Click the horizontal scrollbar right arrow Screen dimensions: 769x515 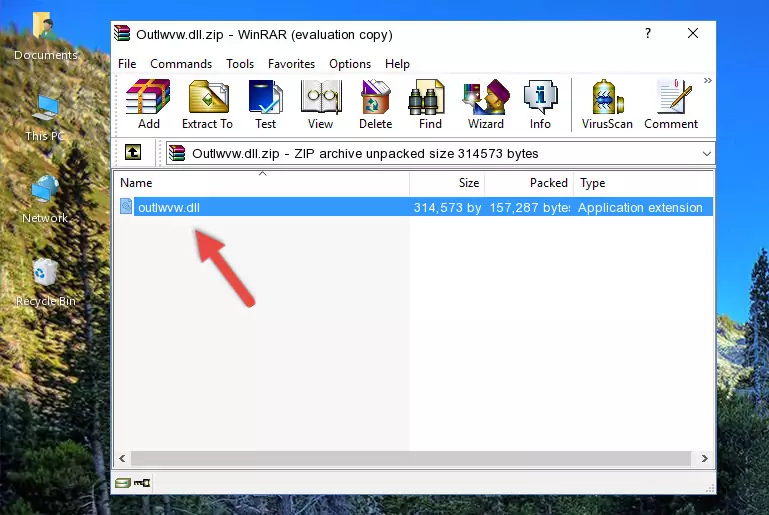(x=705, y=459)
